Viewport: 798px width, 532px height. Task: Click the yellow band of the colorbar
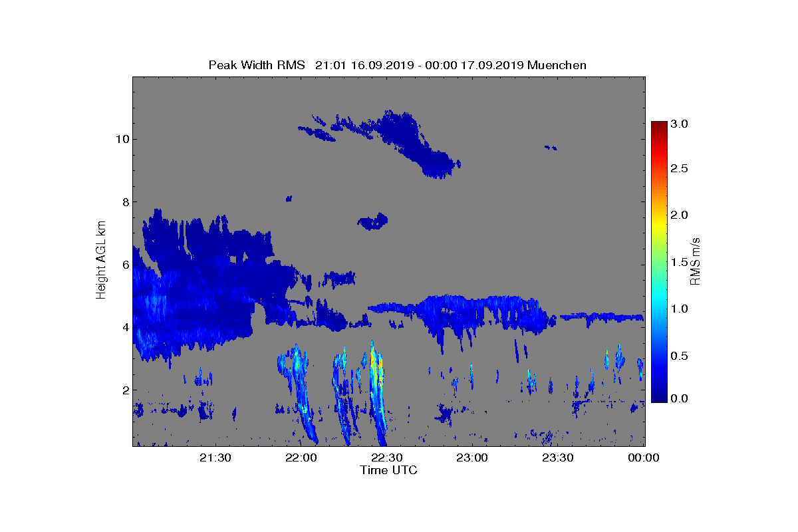click(659, 226)
